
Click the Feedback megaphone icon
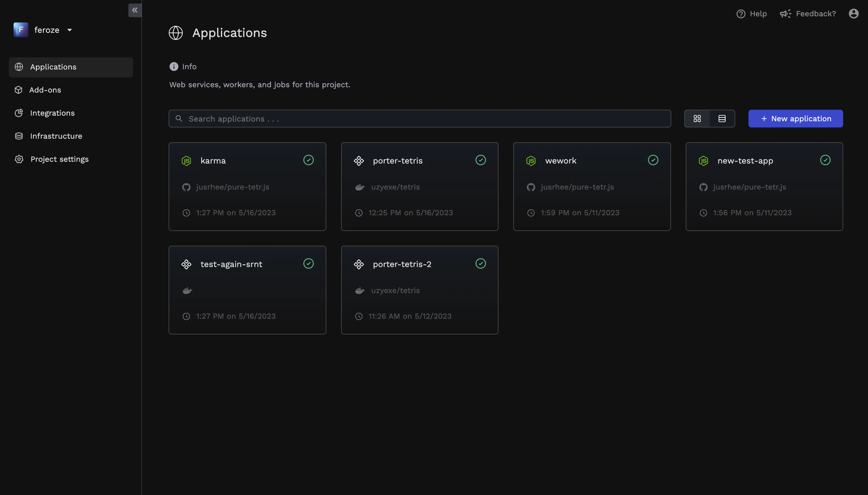coord(785,14)
